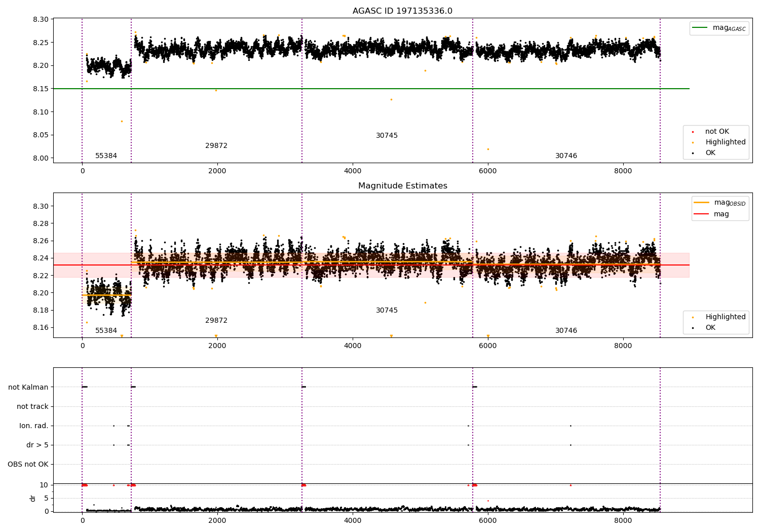760x532 pixels.
Task: Click the 8000 x-tick under the bottom plot
Action: tap(623, 521)
